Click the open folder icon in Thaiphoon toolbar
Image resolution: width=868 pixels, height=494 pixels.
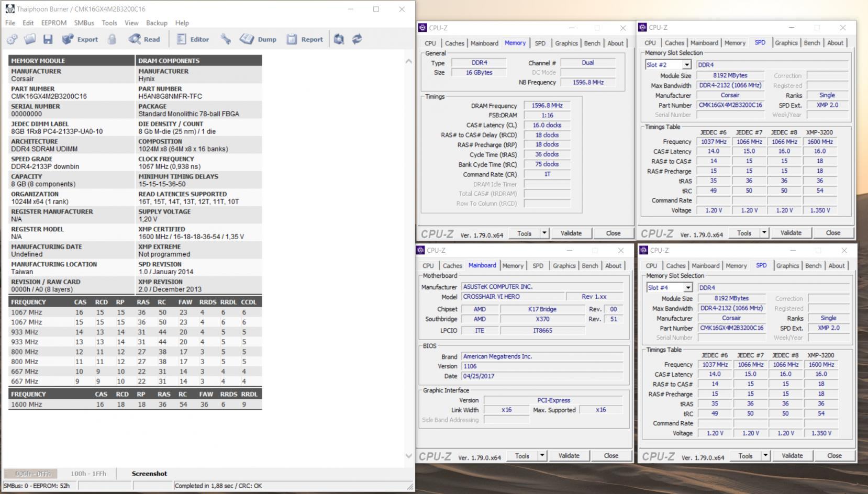pyautogui.click(x=30, y=39)
